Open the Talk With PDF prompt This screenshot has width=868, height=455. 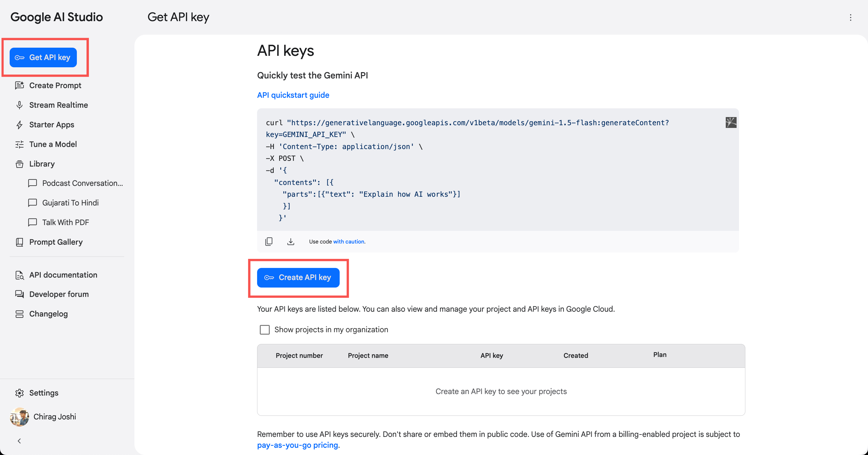[65, 222]
